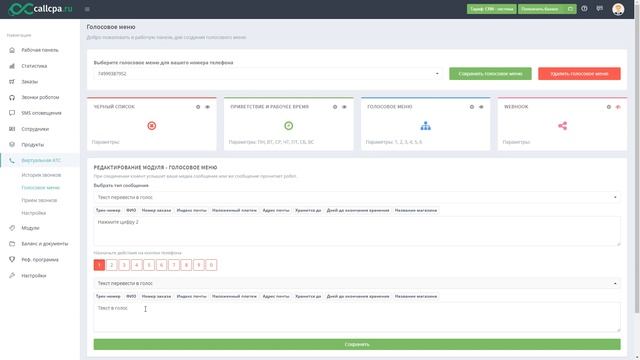Toggle crossed-eye visibility on Webhook card
The width and height of the screenshot is (640, 360).
[x=618, y=107]
